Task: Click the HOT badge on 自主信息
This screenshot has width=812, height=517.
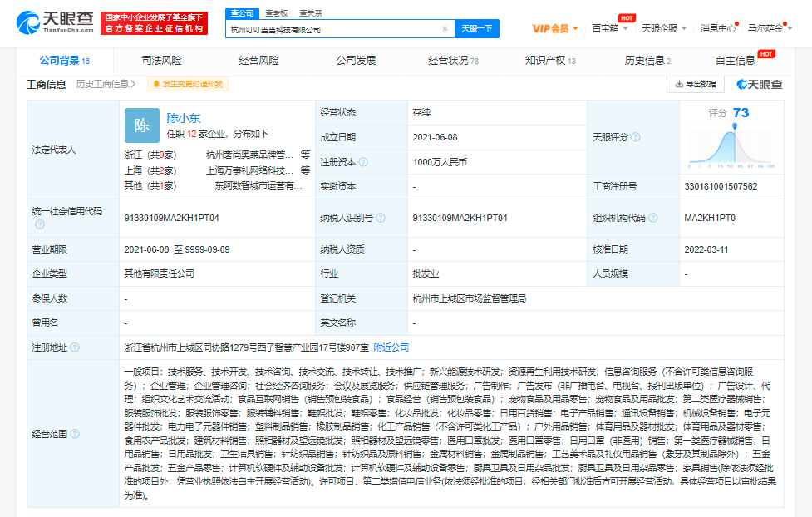Action: click(x=766, y=54)
